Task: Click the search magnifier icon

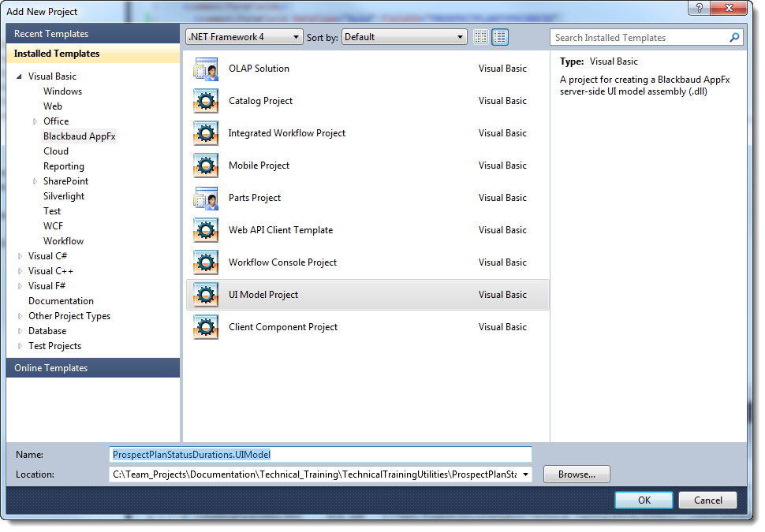Action: point(734,38)
